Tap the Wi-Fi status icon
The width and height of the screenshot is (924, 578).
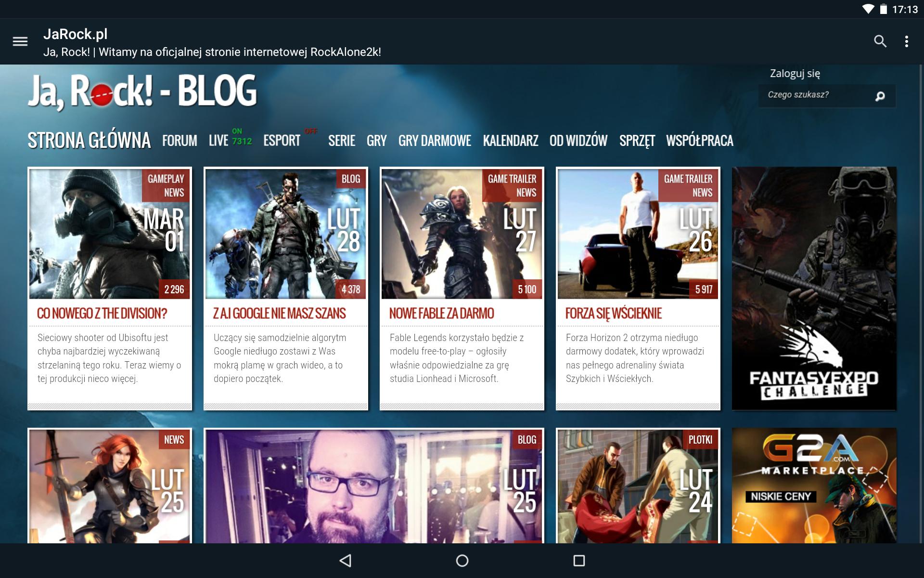(868, 9)
